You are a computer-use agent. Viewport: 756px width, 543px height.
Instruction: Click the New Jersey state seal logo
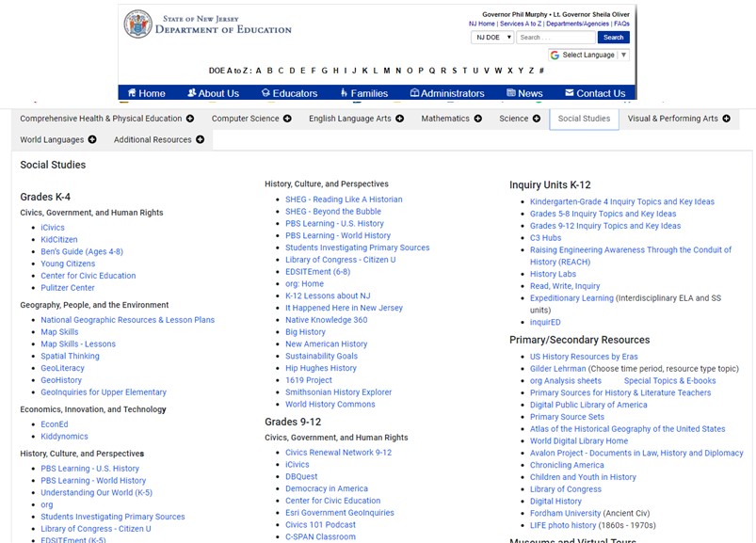tap(137, 24)
